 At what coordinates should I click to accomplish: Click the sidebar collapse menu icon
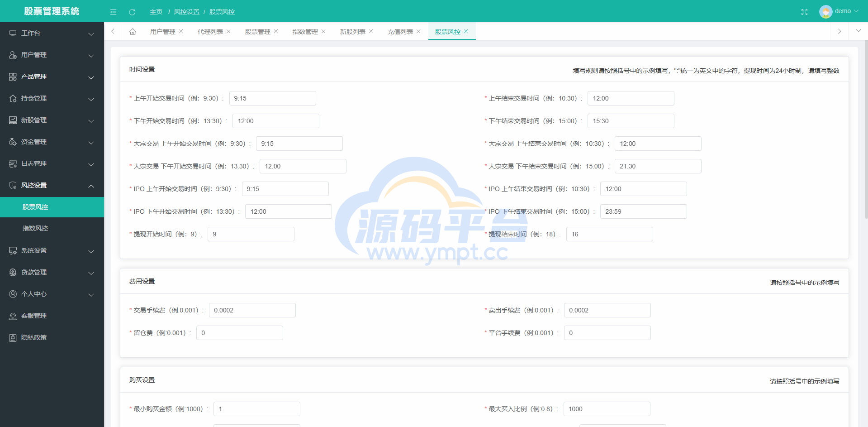click(113, 12)
